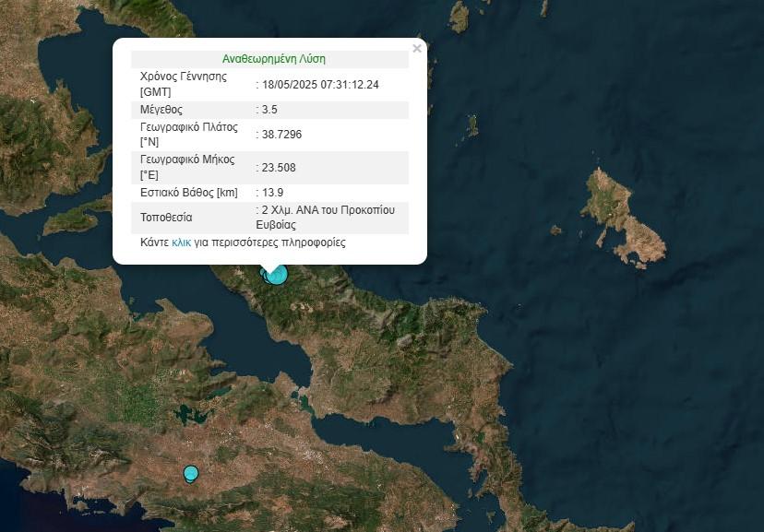Select the earthquake marker near Thebes

(x=190, y=473)
